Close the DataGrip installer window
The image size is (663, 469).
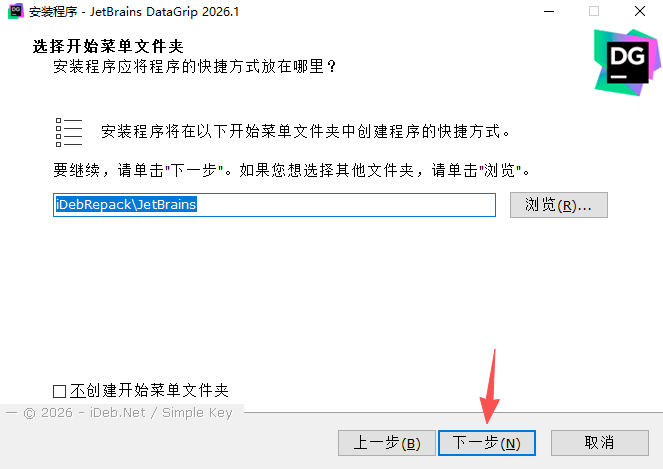pyautogui.click(x=640, y=11)
